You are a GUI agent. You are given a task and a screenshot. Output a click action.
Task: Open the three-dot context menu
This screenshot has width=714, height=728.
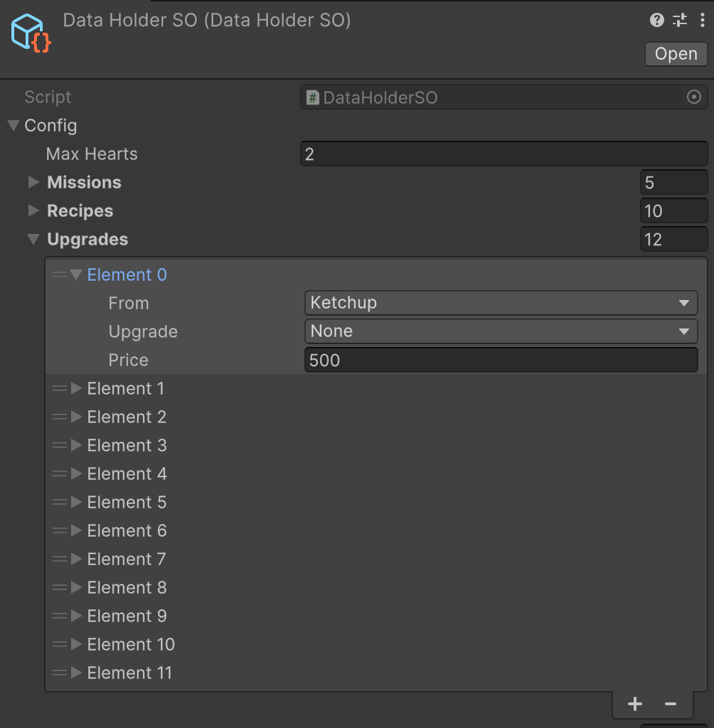(702, 20)
